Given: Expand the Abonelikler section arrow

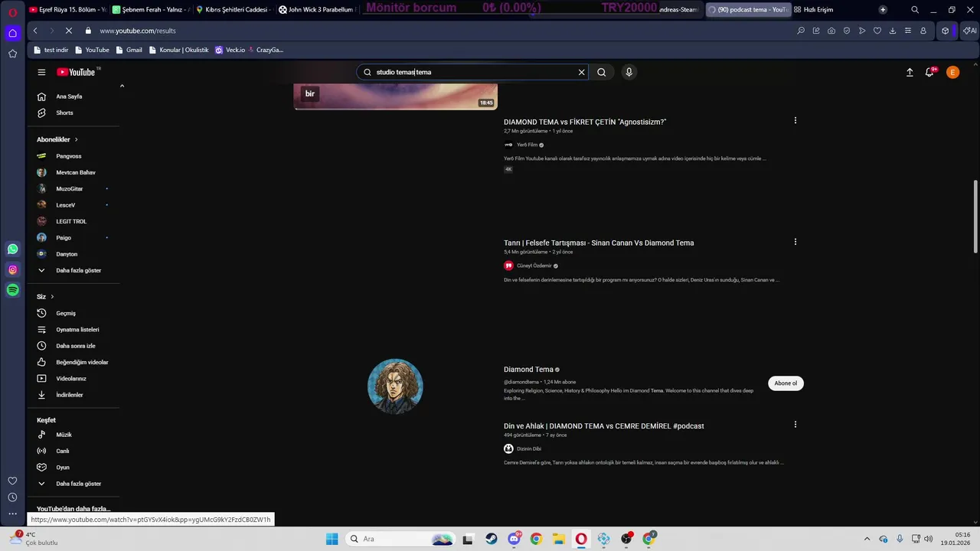Looking at the screenshot, I should (77, 139).
